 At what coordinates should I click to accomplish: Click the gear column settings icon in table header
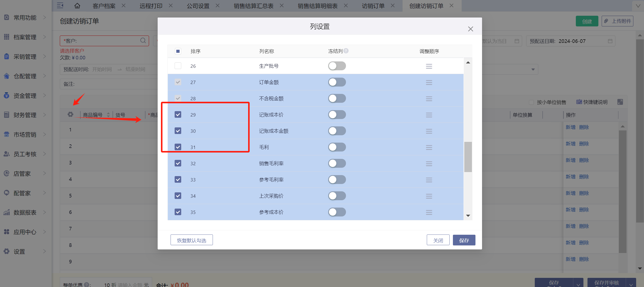tap(70, 114)
